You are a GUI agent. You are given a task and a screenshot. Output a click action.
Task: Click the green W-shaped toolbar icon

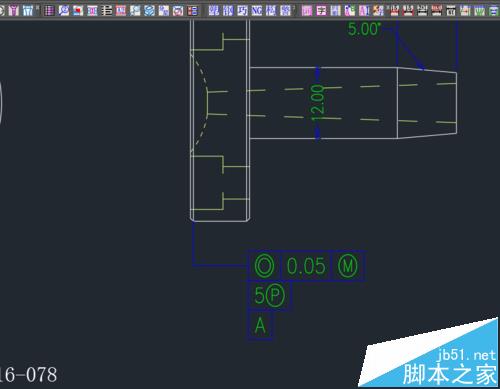(x=479, y=10)
